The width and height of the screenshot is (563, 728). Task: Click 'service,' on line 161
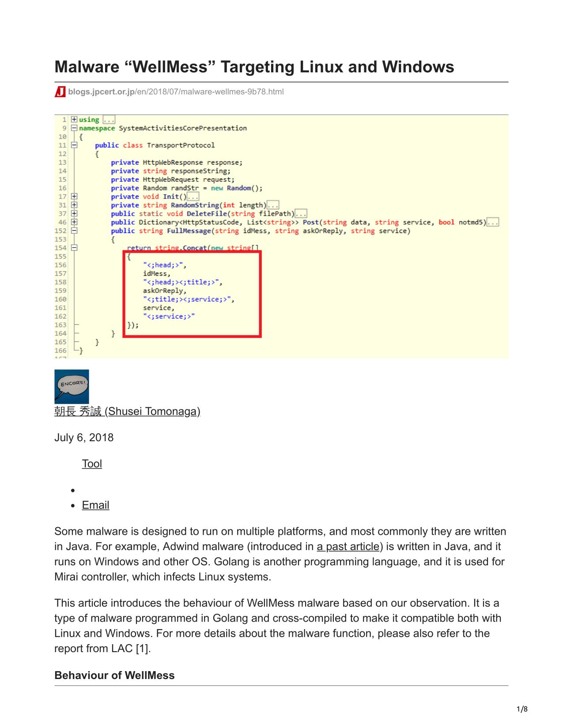(x=159, y=308)
